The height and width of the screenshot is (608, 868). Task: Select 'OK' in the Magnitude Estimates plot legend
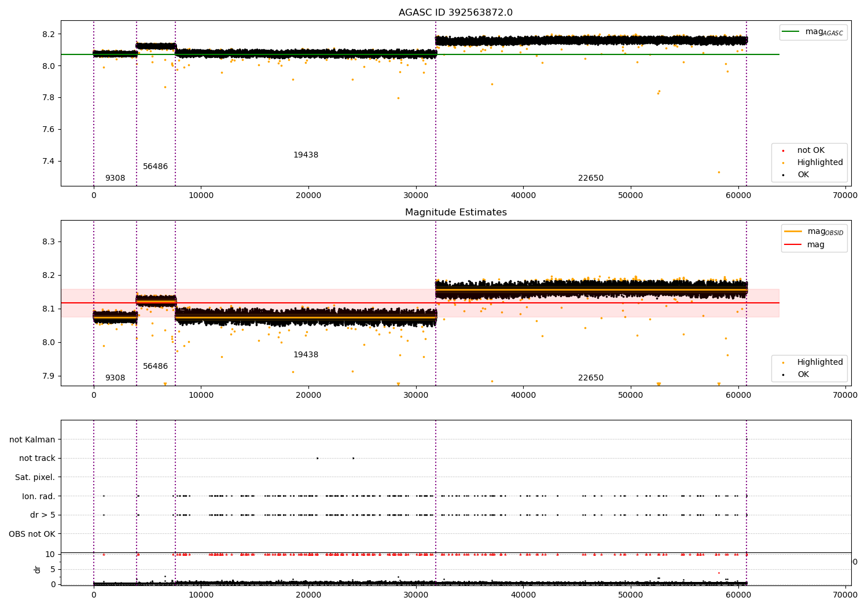pos(803,375)
